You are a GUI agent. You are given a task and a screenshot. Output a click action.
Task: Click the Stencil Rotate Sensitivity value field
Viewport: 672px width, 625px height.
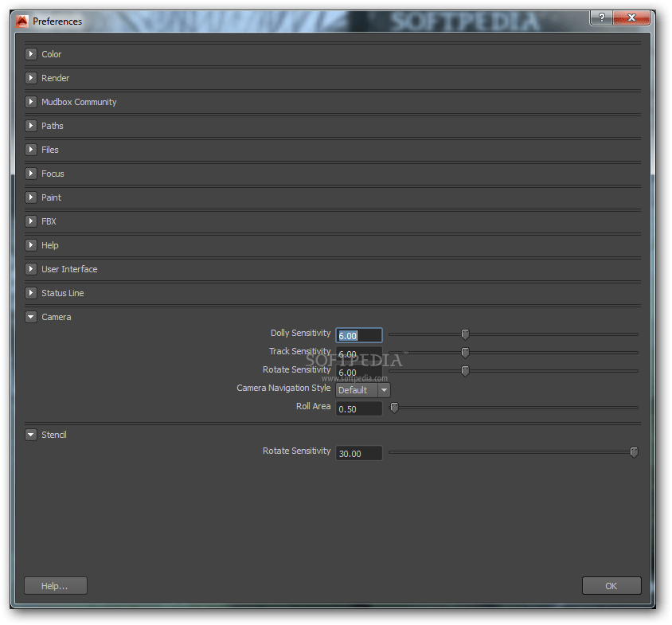[x=359, y=453]
